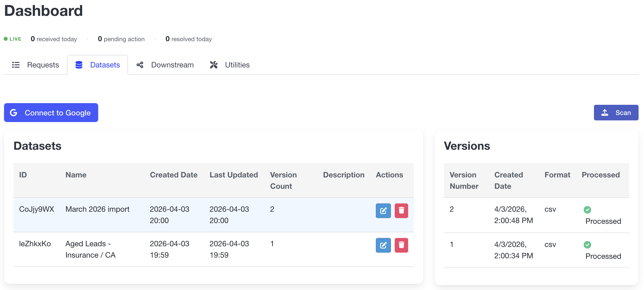This screenshot has width=644, height=290.
Task: Click the Processed checkmark for version 1
Action: (x=588, y=245)
